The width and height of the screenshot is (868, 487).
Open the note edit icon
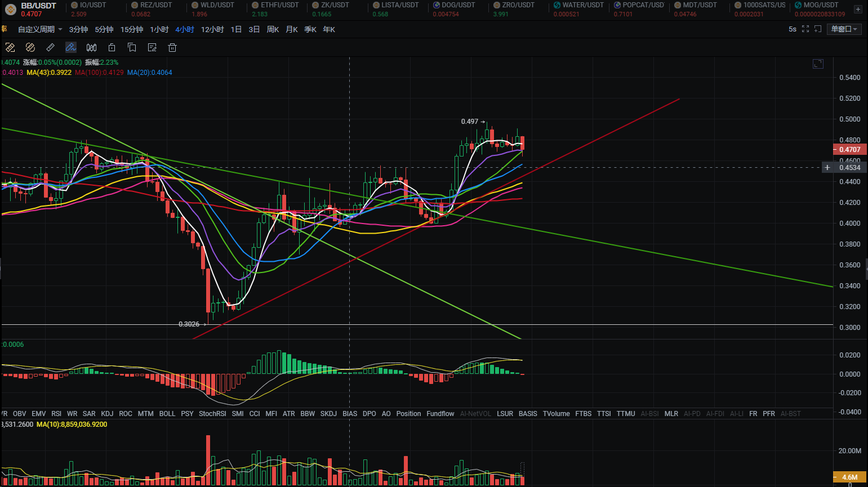coord(152,48)
